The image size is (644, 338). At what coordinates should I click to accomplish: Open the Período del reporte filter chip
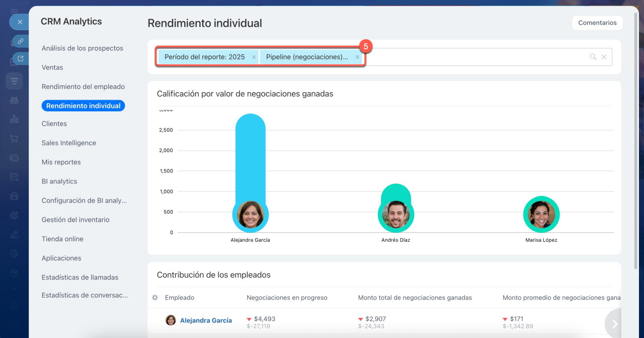coord(204,57)
